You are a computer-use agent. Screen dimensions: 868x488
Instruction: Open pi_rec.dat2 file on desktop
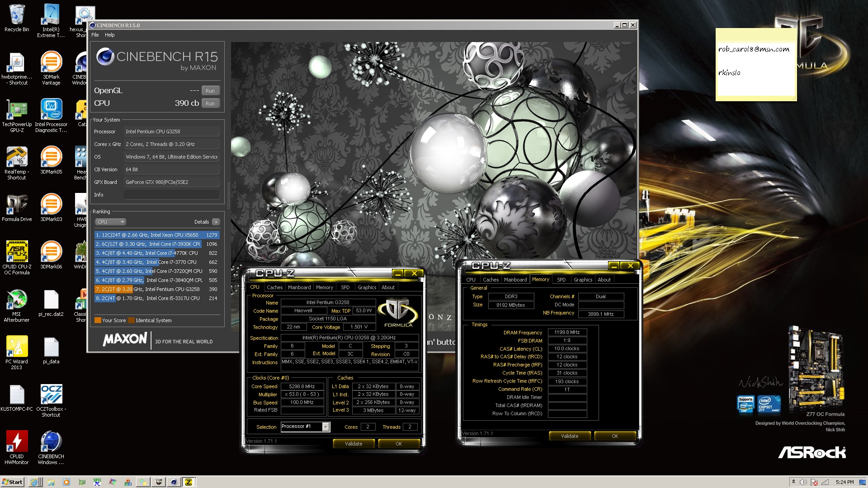point(51,303)
